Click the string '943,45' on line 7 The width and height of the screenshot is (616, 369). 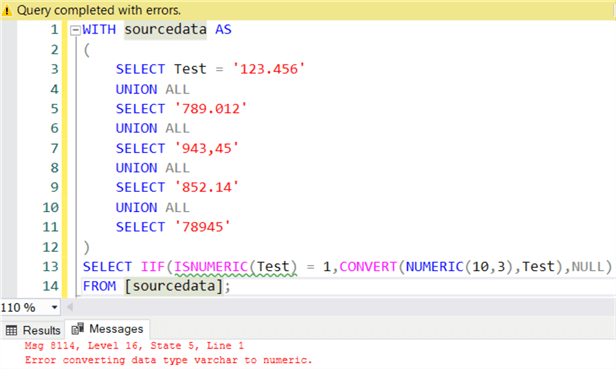point(207,149)
